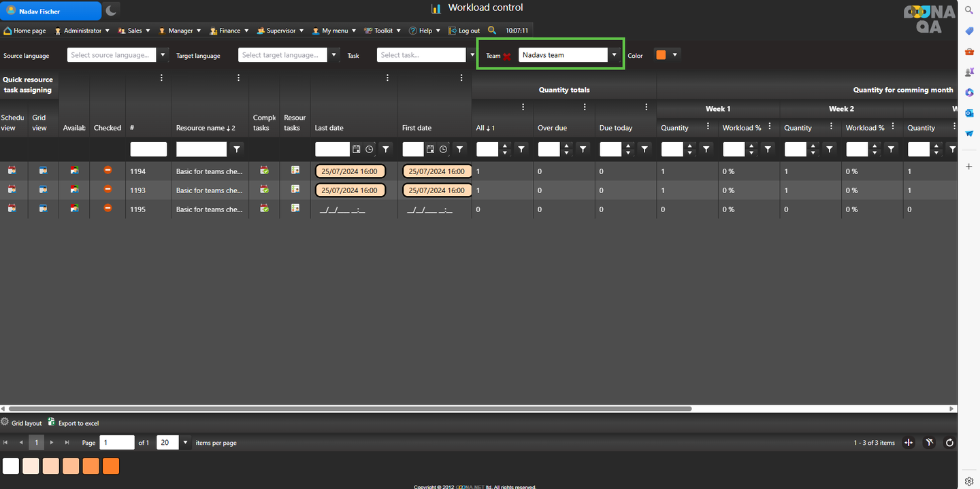Open completed tasks for resource 1194
This screenshot has width=980, height=489.
[x=264, y=170]
